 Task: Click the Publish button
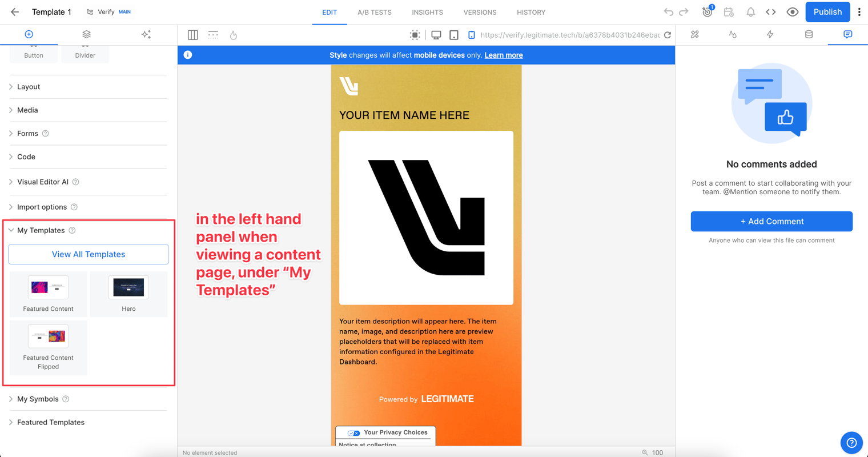pyautogui.click(x=827, y=12)
